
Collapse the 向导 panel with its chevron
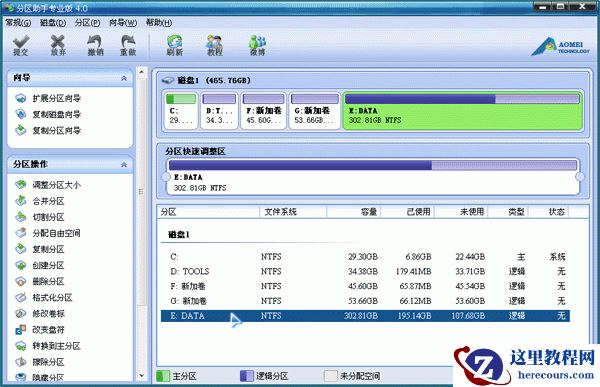pyautogui.click(x=124, y=78)
